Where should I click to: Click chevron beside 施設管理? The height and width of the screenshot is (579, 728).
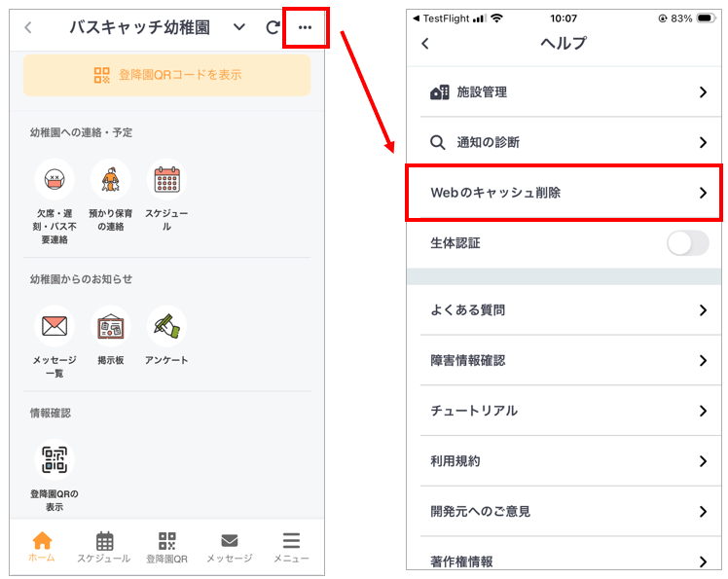click(x=703, y=91)
